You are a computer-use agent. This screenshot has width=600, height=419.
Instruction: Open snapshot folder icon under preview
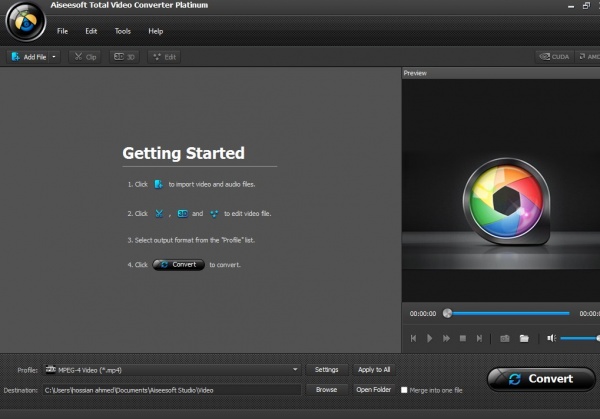(524, 338)
